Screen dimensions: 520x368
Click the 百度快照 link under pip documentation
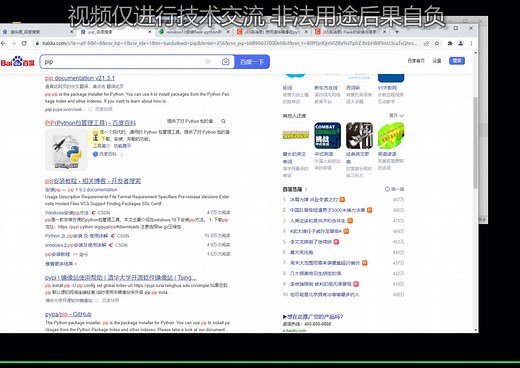coord(104,109)
